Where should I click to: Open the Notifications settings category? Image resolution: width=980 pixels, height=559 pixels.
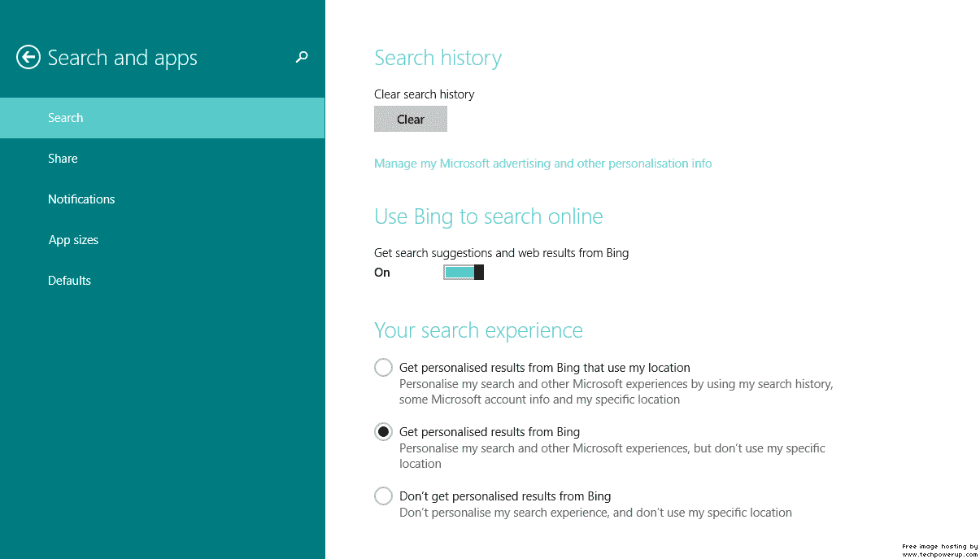coord(162,199)
